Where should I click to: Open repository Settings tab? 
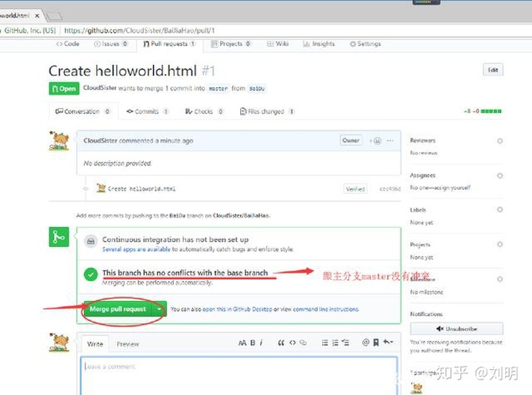point(365,44)
